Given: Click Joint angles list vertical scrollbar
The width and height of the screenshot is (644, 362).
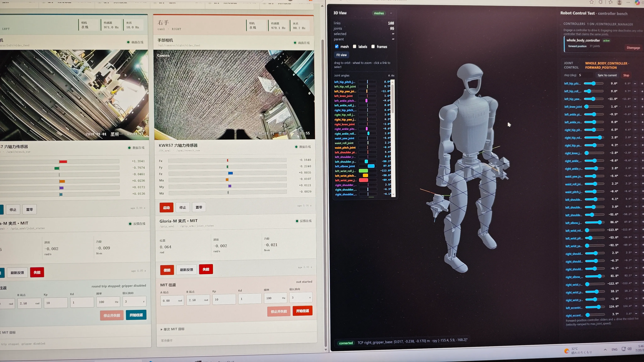Looking at the screenshot, I should pos(393,138).
